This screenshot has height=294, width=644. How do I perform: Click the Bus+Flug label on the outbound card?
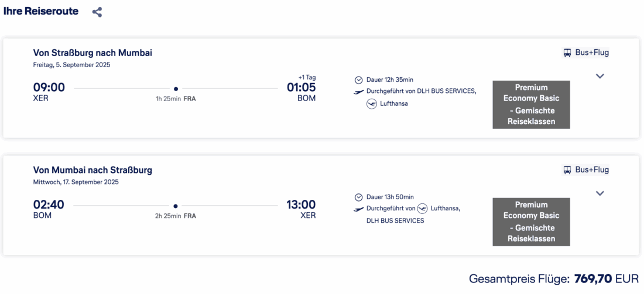pos(592,53)
